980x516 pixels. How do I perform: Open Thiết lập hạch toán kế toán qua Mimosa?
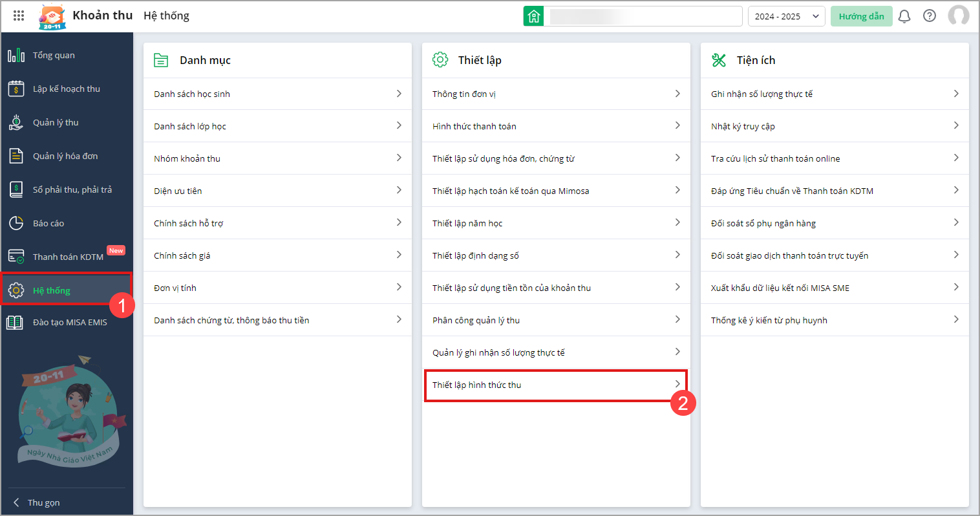point(556,191)
